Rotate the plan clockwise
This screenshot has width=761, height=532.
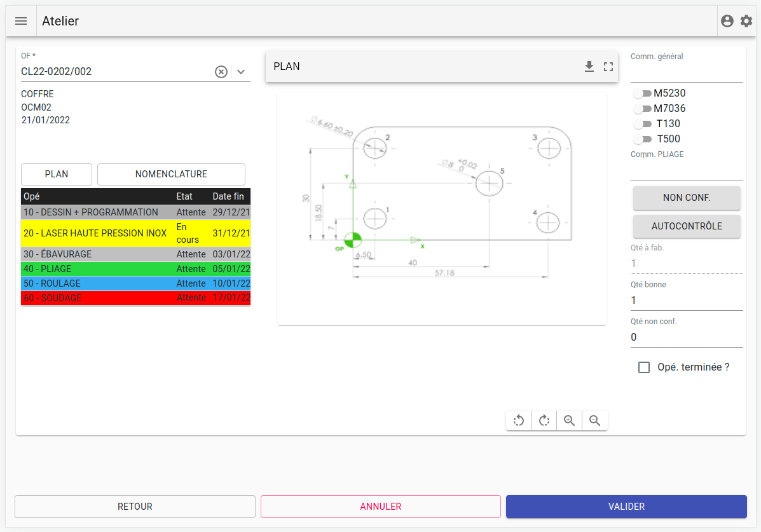(544, 420)
